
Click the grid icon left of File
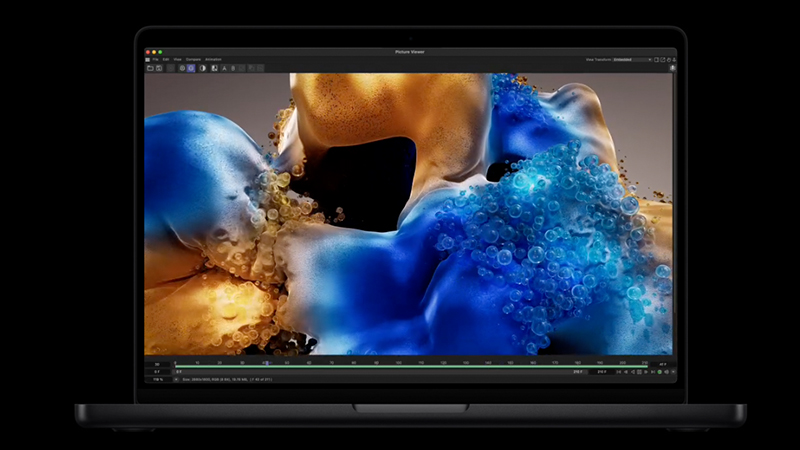pyautogui.click(x=147, y=60)
